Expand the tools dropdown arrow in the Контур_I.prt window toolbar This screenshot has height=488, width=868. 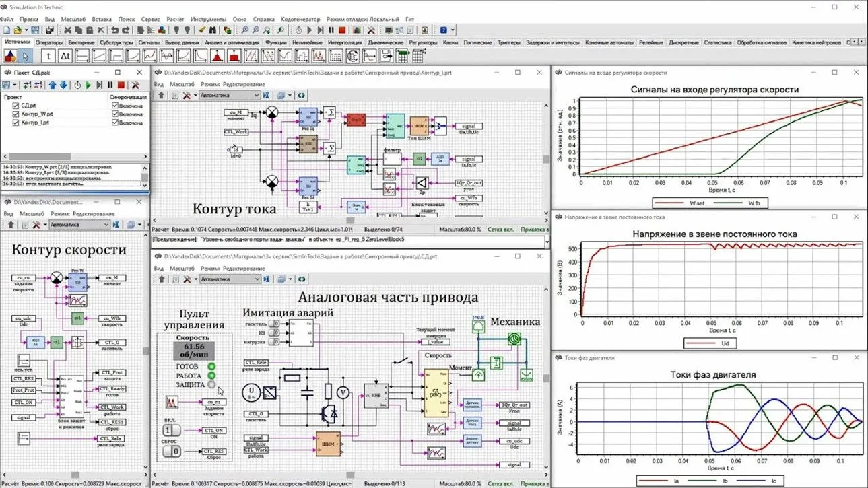[x=195, y=96]
